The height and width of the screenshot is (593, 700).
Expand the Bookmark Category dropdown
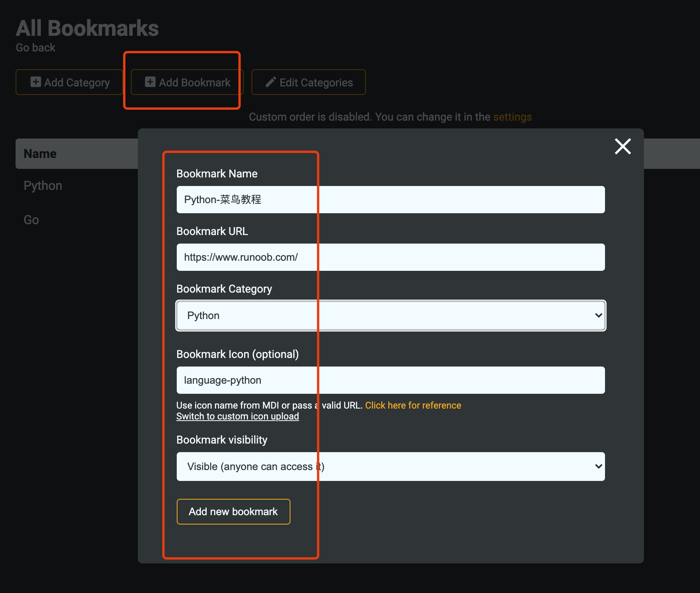(x=390, y=316)
